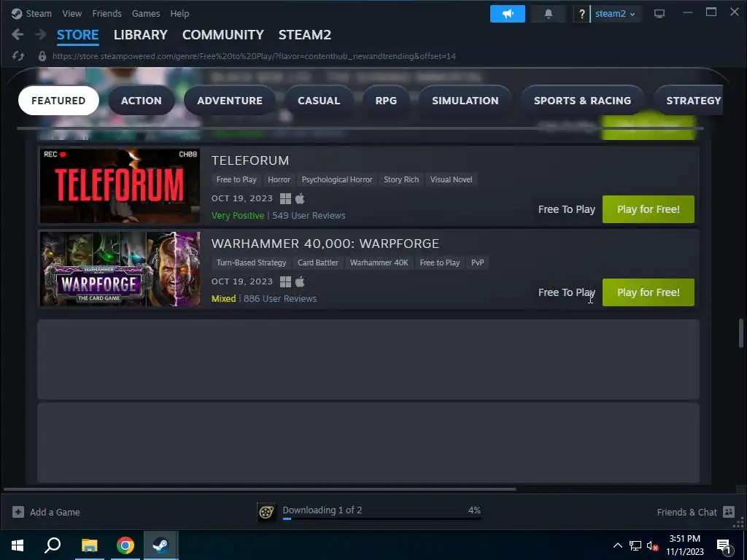Click the store URL address field

click(x=254, y=56)
